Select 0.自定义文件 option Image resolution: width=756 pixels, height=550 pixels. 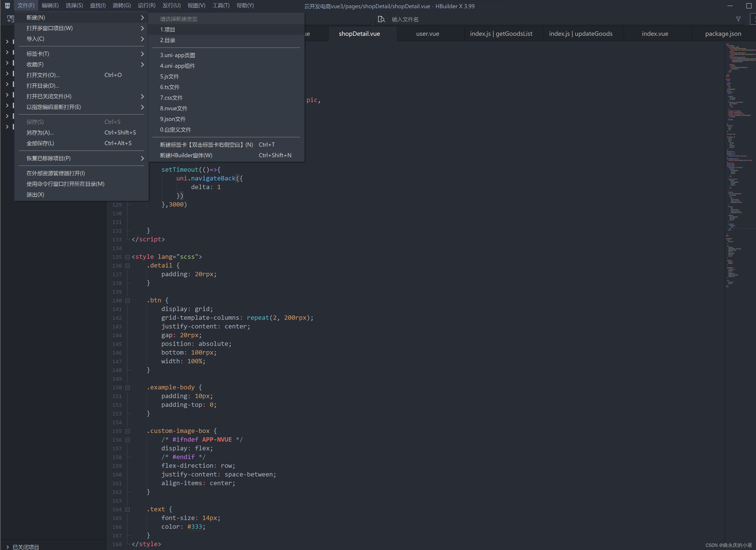tap(226, 130)
